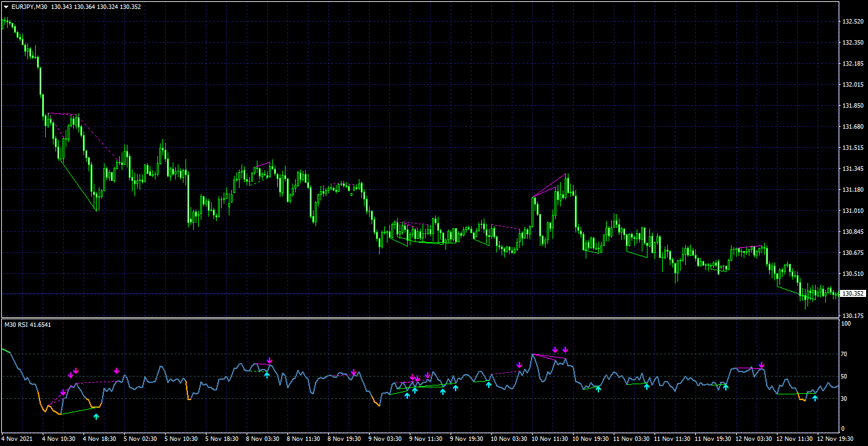Click the lone magenta arrow near 5 Nov 02:30
This screenshot has width=868, height=446.
[117, 371]
